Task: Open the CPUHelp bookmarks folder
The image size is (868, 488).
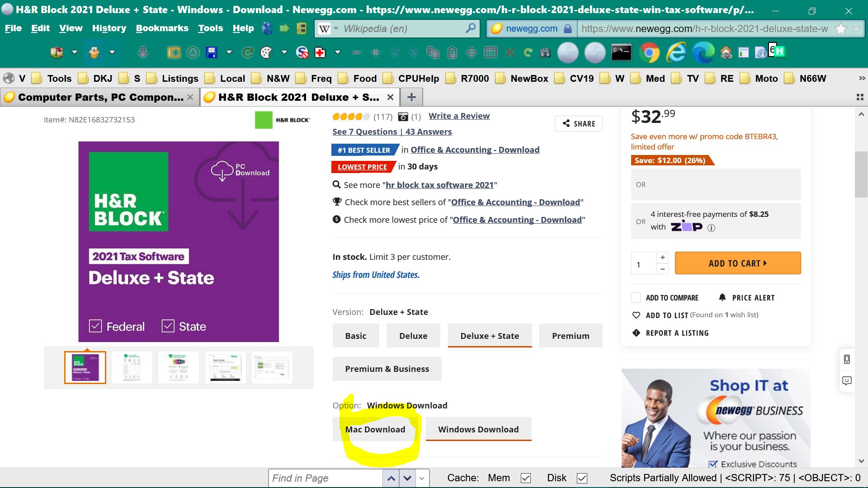Action: pyautogui.click(x=411, y=79)
